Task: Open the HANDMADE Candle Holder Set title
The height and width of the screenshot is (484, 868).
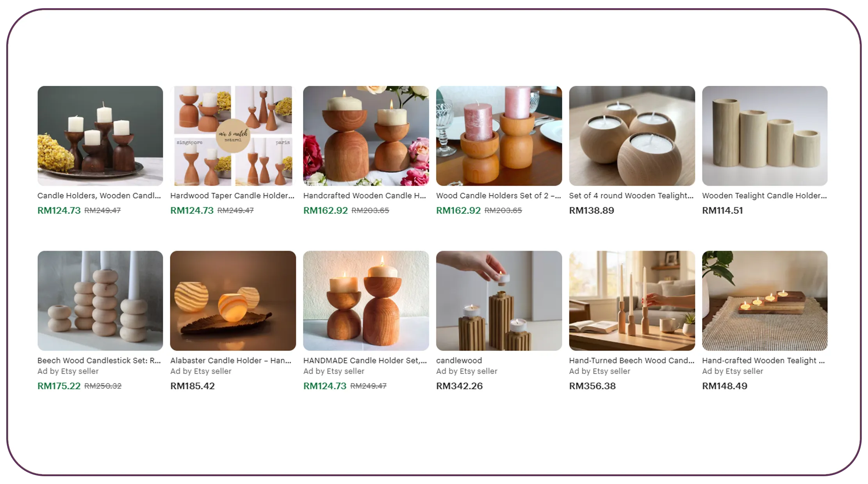Action: (365, 361)
